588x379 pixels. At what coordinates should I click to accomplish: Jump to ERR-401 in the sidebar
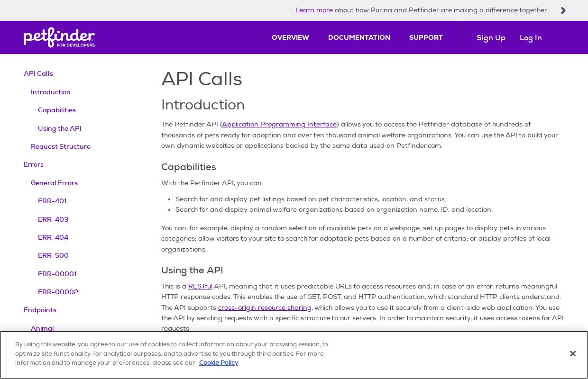[x=53, y=201]
